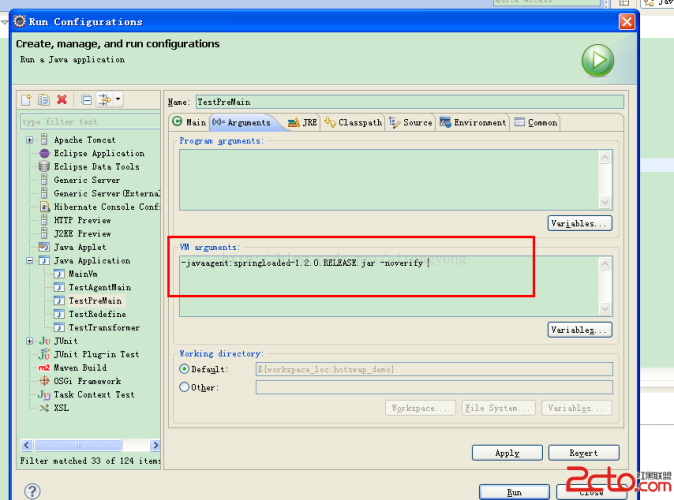Collapse the Java Application tree node

tap(31, 260)
